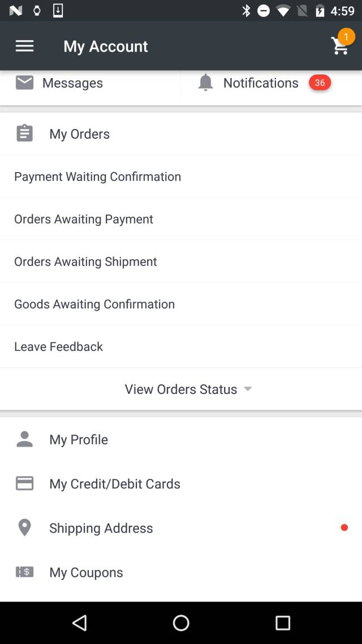
Task: Tap the My Profile person icon
Action: pos(24,439)
